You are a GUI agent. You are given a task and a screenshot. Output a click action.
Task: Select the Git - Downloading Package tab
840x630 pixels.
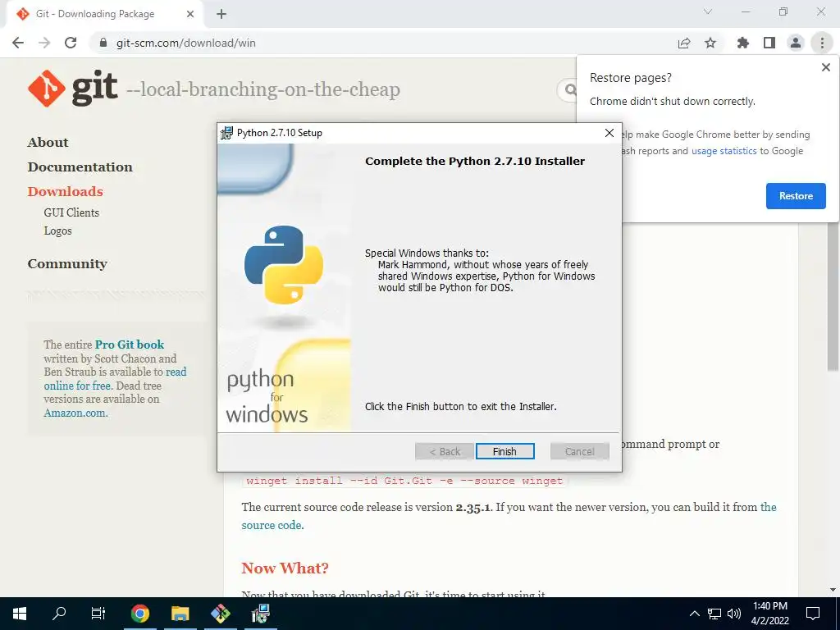(95, 14)
